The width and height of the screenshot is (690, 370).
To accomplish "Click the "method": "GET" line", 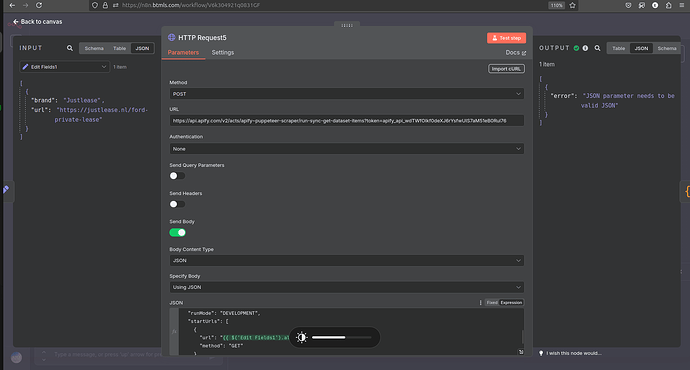I will [x=221, y=346].
